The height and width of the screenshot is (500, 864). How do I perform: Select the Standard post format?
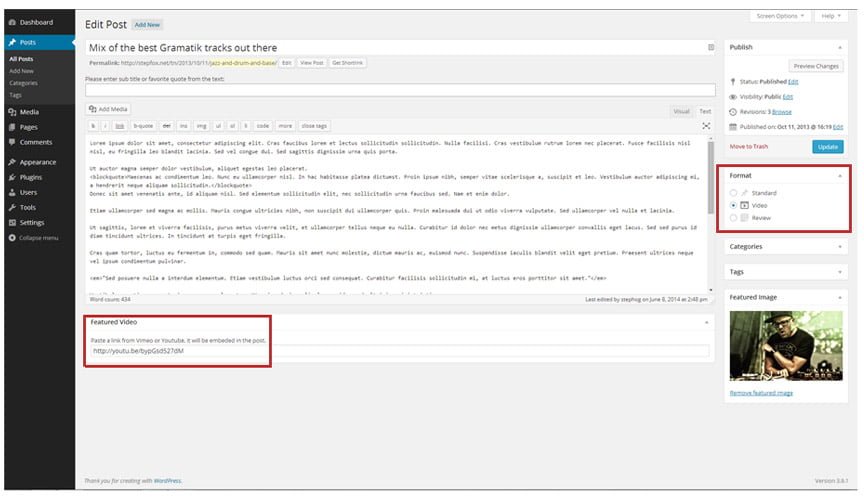click(734, 192)
